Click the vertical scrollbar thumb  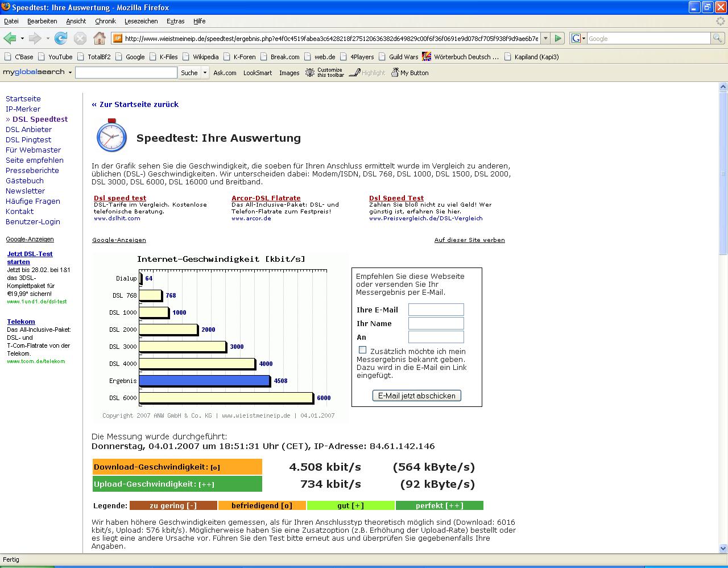click(723, 174)
